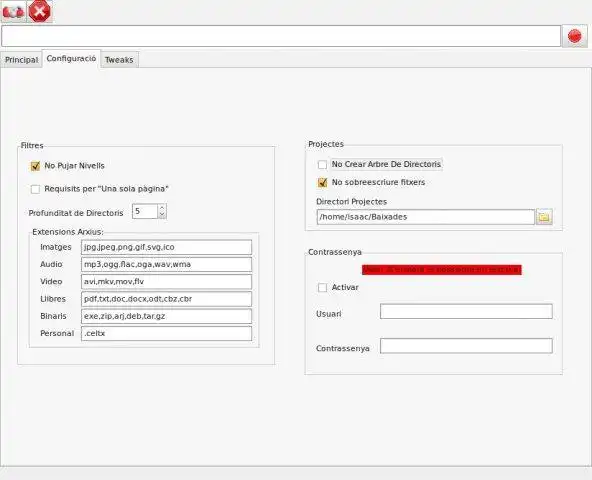
Task: Click the red X stop icon
Action: (40, 11)
